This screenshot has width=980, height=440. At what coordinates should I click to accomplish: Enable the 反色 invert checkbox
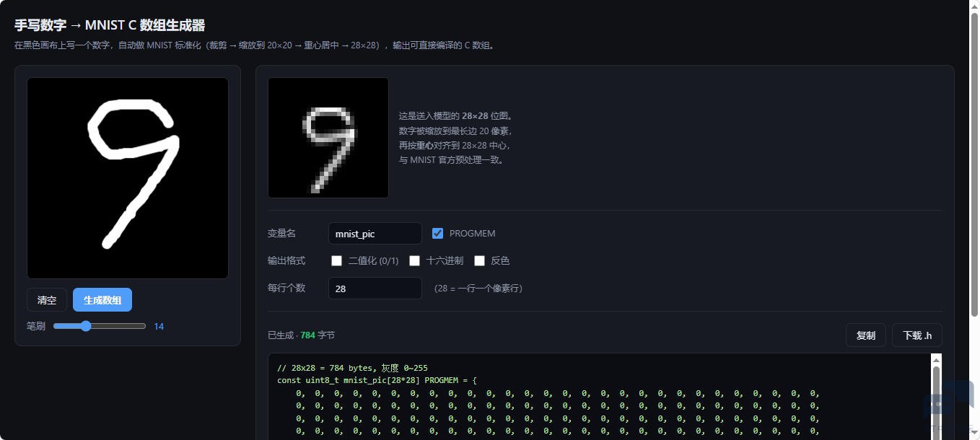(x=479, y=260)
